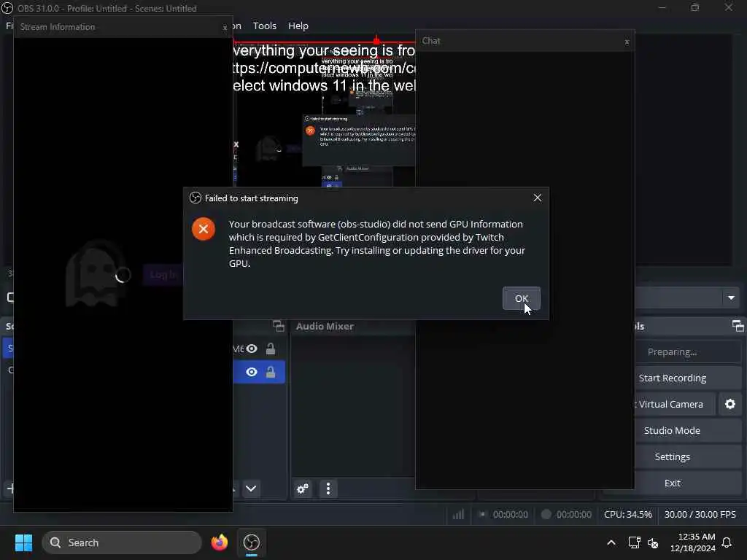
Task: Show hidden system tray icons chevron
Action: point(611,542)
